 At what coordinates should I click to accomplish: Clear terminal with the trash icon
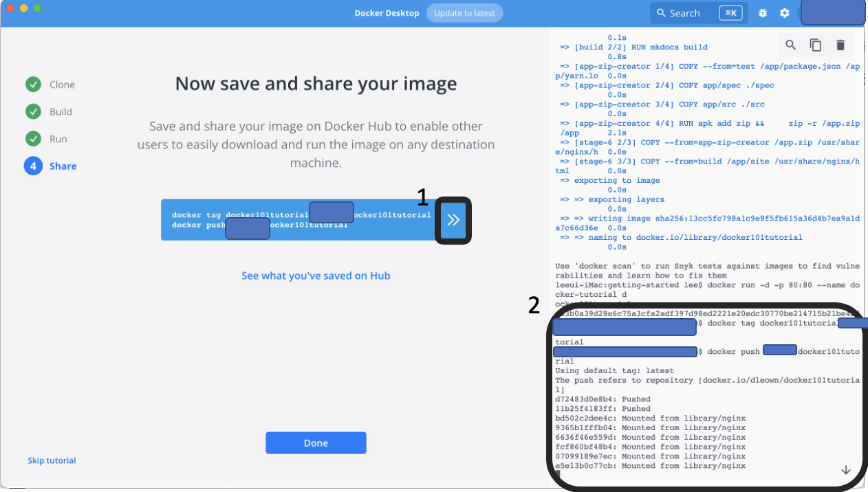(x=840, y=45)
